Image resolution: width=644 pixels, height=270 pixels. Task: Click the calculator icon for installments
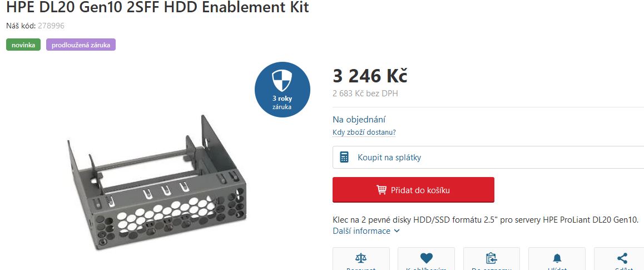[x=344, y=157]
